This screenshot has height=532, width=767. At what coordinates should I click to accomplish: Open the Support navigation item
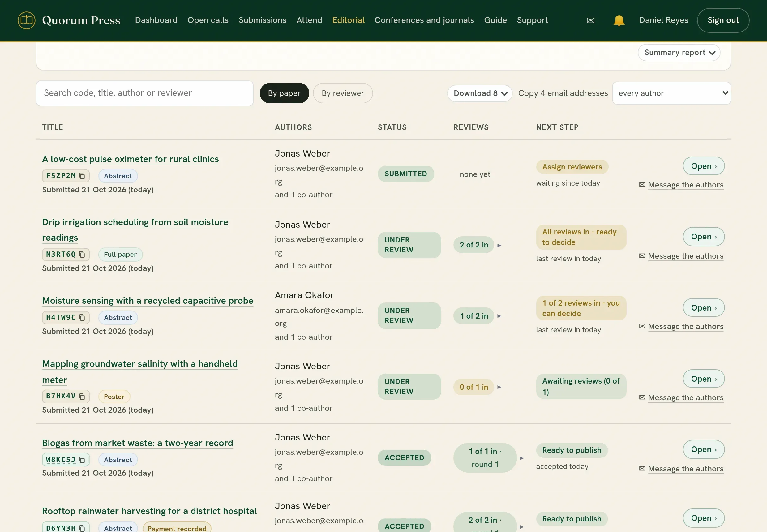tap(532, 20)
